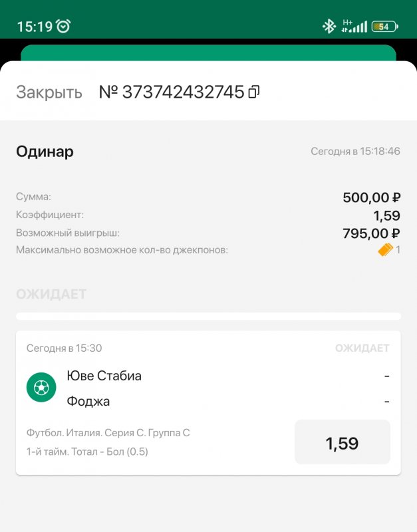Tap the Одинар bet type heading
Image resolution: width=417 pixels, height=532 pixels.
pos(45,152)
